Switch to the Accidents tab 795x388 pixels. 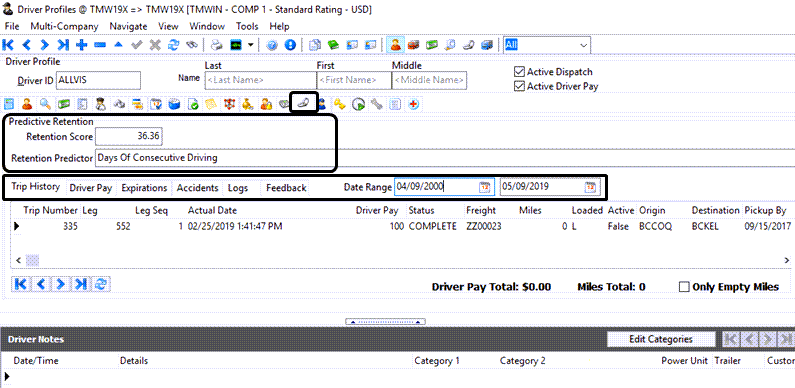click(197, 188)
